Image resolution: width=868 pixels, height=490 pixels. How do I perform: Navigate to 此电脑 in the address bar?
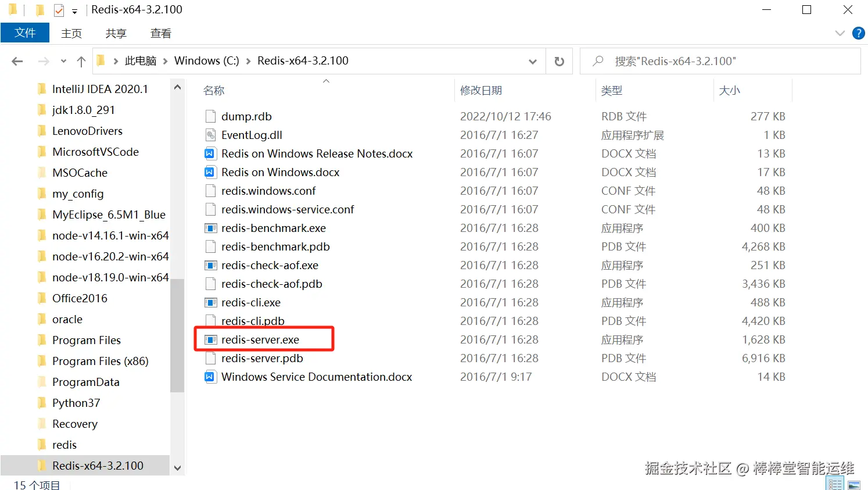click(141, 61)
